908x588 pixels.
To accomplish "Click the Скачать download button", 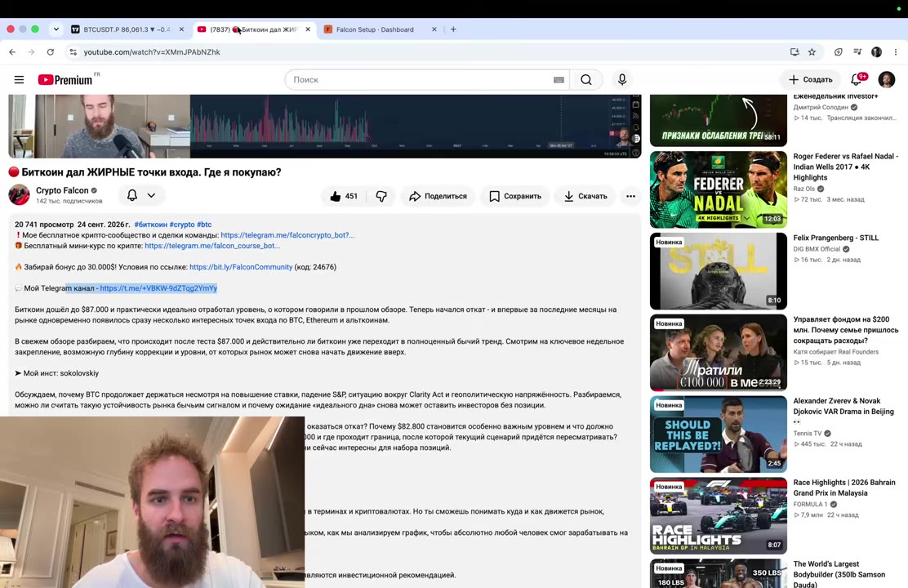I will 585,196.
